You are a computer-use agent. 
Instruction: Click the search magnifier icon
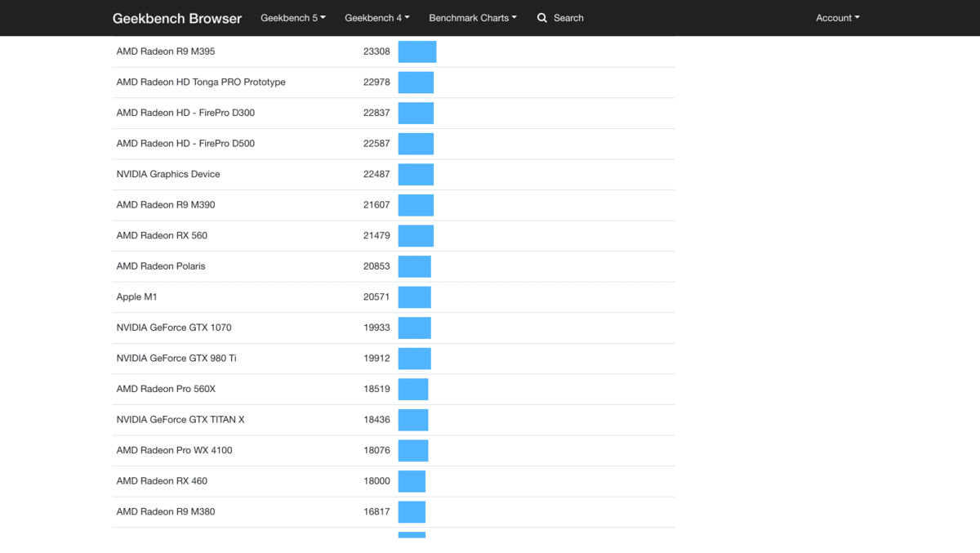click(x=542, y=18)
